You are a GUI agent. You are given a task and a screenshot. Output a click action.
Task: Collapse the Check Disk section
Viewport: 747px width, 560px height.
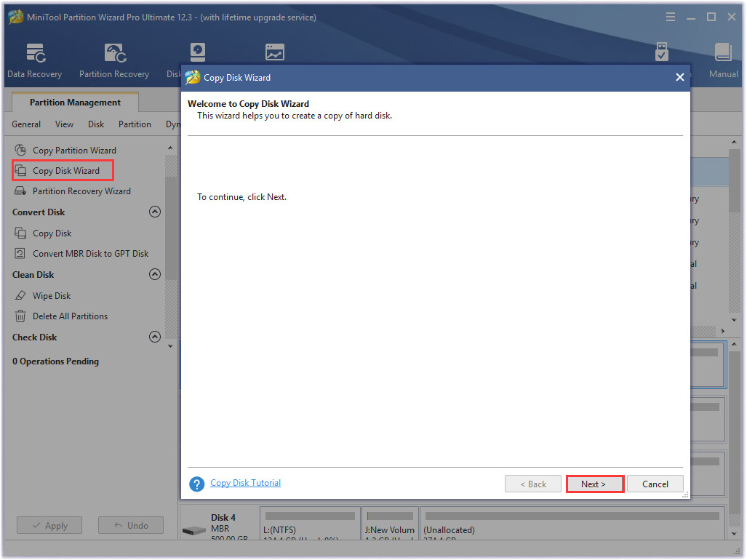[155, 337]
